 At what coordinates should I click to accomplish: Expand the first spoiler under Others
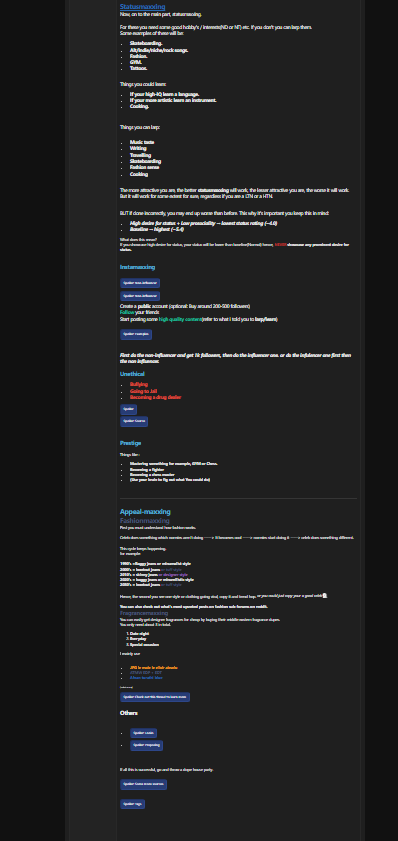[143, 733]
